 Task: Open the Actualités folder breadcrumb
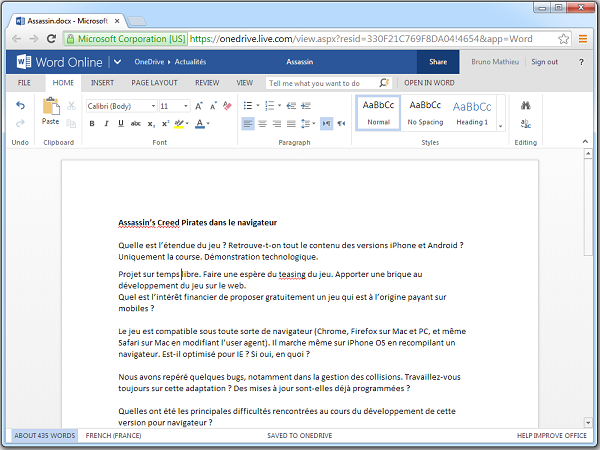pyautogui.click(x=190, y=62)
